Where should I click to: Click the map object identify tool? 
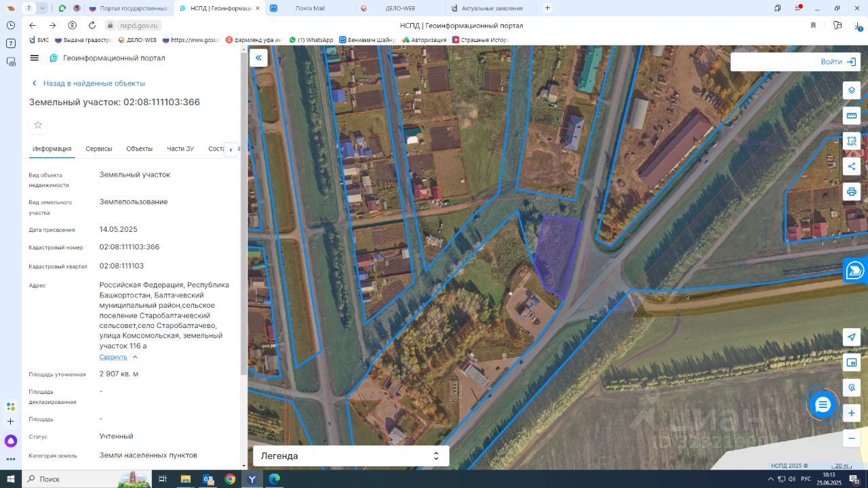click(852, 388)
